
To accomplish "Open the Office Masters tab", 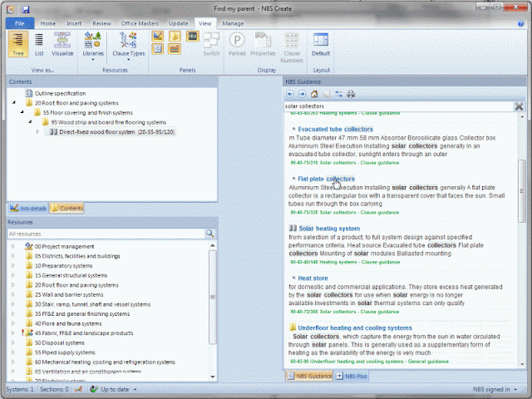I will pos(140,23).
